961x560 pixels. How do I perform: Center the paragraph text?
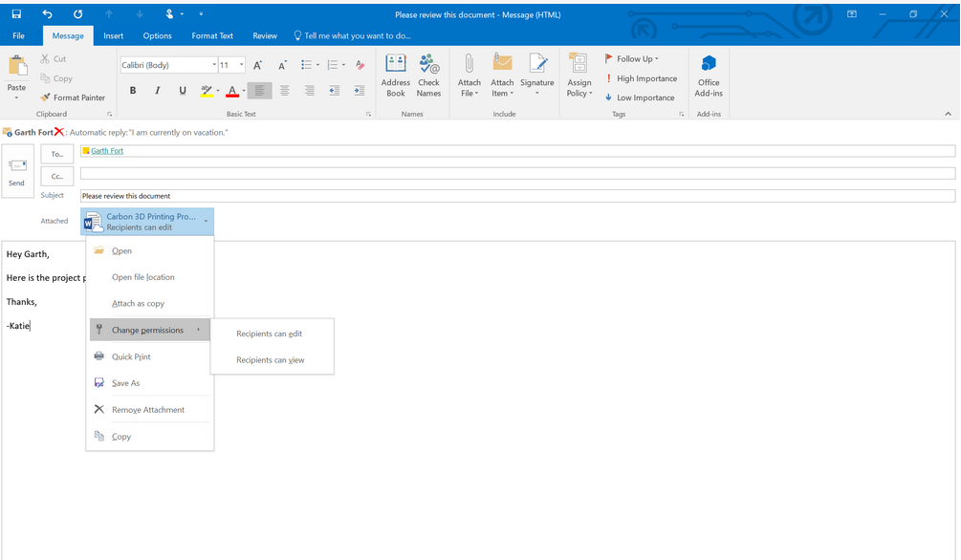click(284, 91)
